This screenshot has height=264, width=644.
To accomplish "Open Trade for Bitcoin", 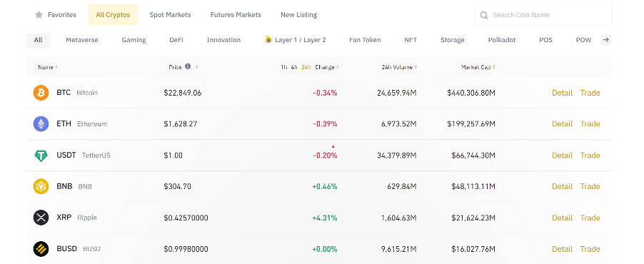I will tap(590, 93).
